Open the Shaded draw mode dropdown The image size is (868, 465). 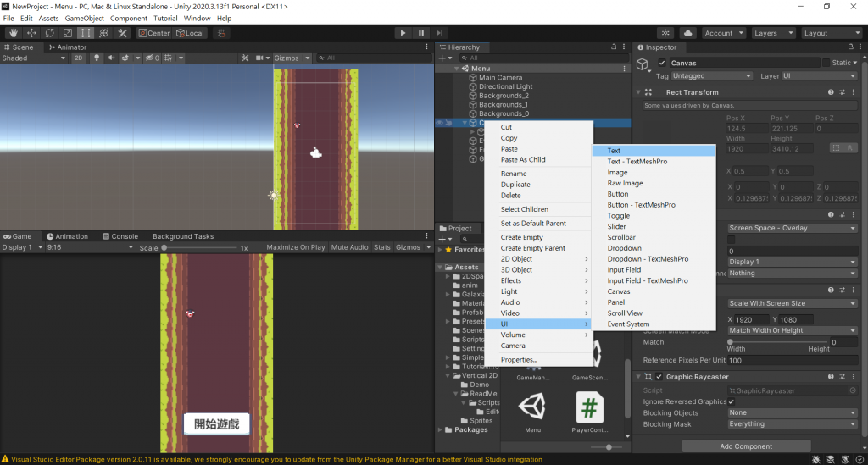pos(33,58)
